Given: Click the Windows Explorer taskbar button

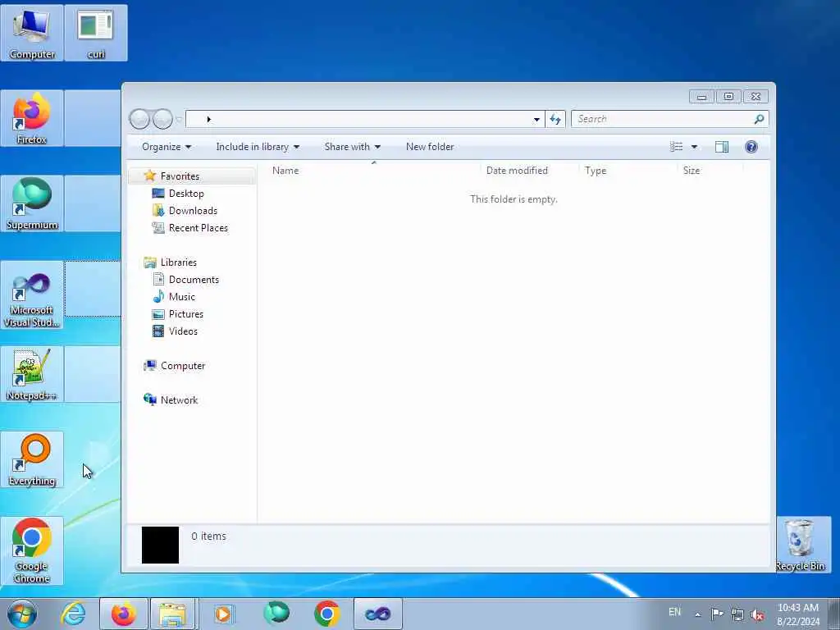Looking at the screenshot, I should click(x=172, y=614).
